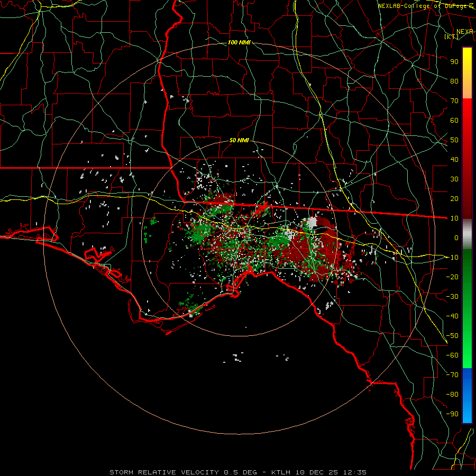Click the bright red segment of velocity color bar

467,112
